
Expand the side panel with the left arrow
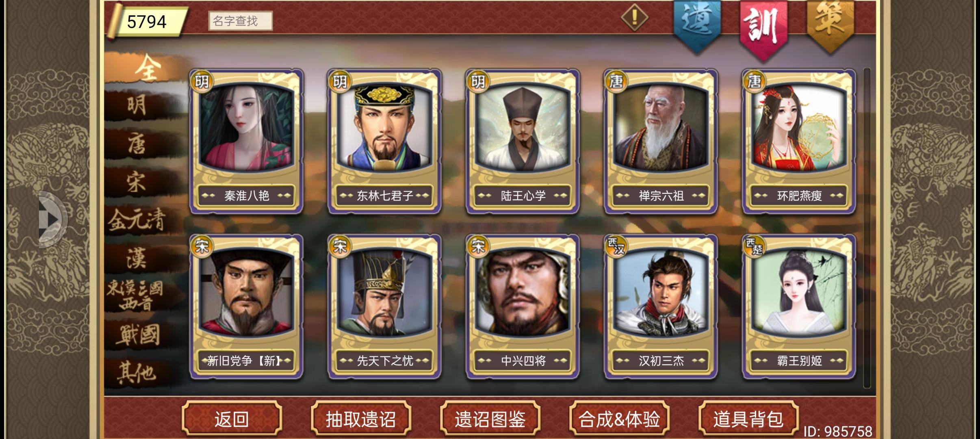[52, 219]
